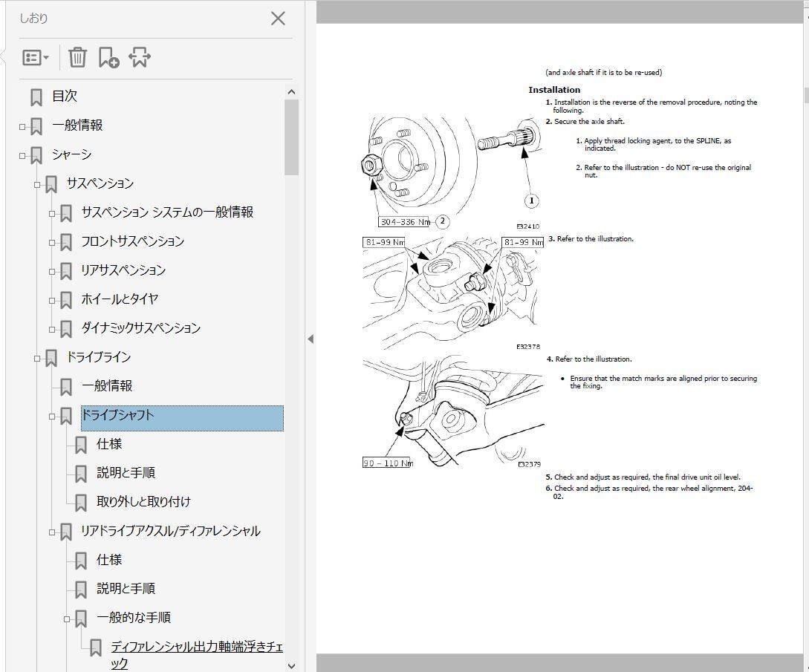Open 一般情報 bookmark under ドライブライン

click(107, 385)
